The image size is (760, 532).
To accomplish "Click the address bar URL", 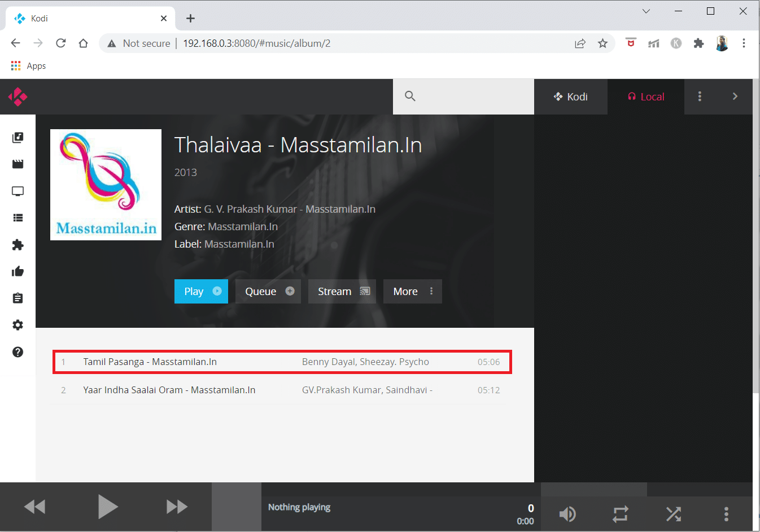I will (256, 43).
